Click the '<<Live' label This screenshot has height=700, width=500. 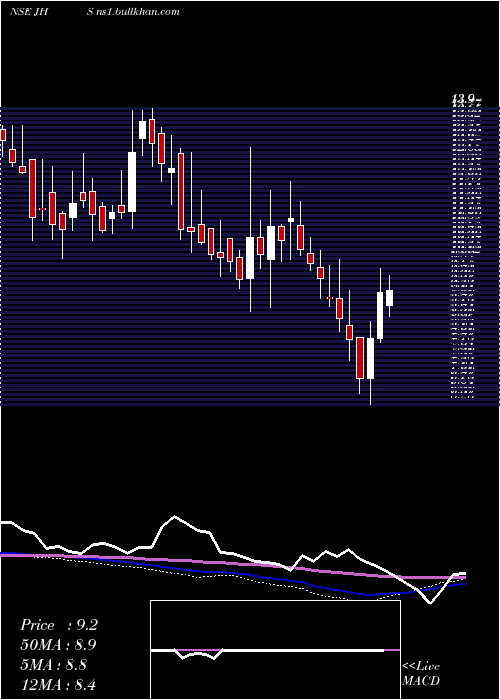pyautogui.click(x=421, y=667)
